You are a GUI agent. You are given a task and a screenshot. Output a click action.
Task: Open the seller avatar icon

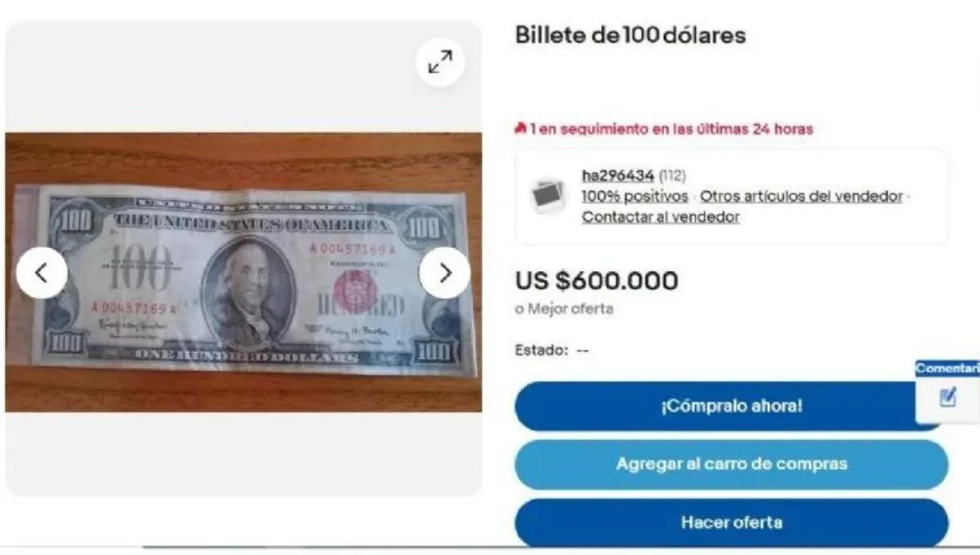[546, 196]
